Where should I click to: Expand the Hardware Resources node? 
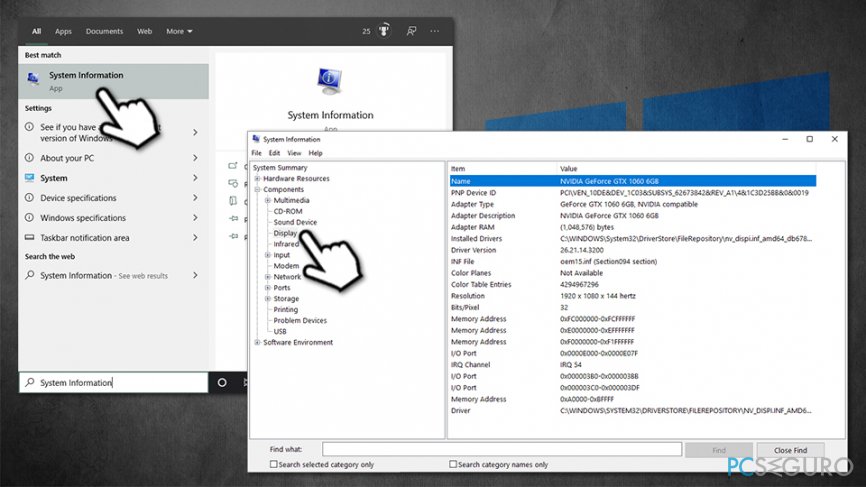[257, 178]
